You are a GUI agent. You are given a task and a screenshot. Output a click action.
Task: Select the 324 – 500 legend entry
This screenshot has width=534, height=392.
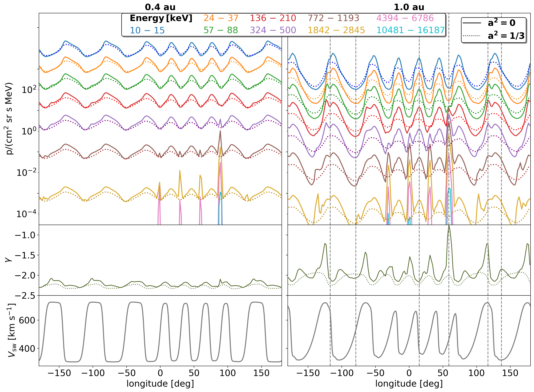coord(273,30)
